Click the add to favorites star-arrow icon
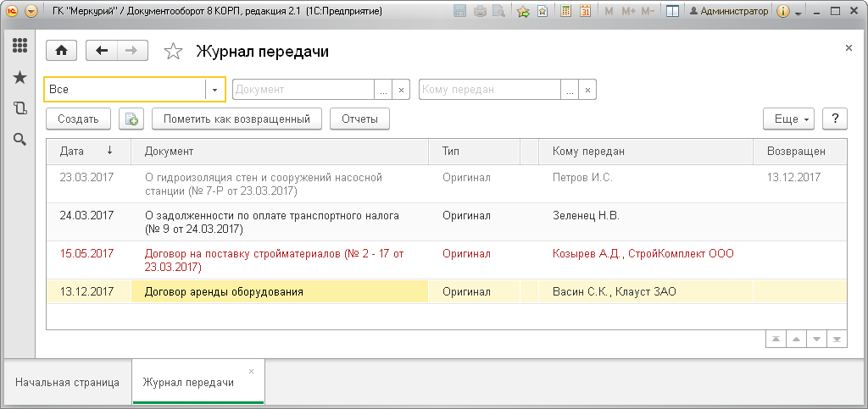The width and height of the screenshot is (868, 409). coord(523,11)
